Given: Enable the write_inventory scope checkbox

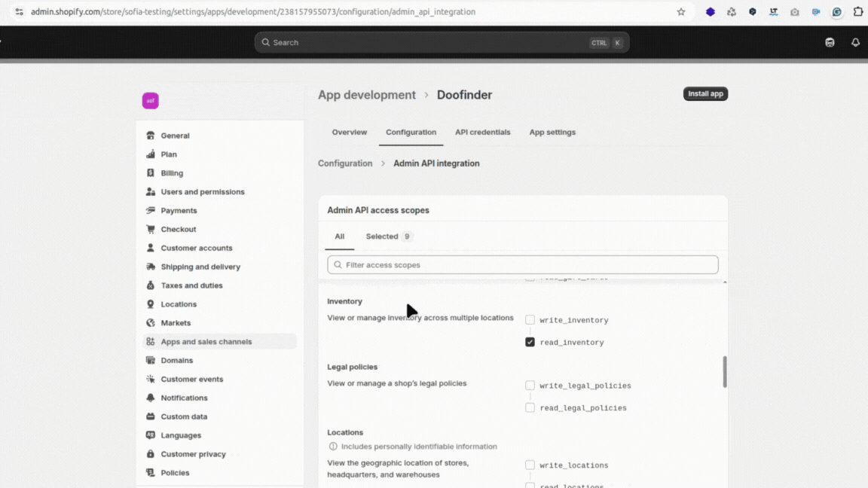Looking at the screenshot, I should (530, 320).
